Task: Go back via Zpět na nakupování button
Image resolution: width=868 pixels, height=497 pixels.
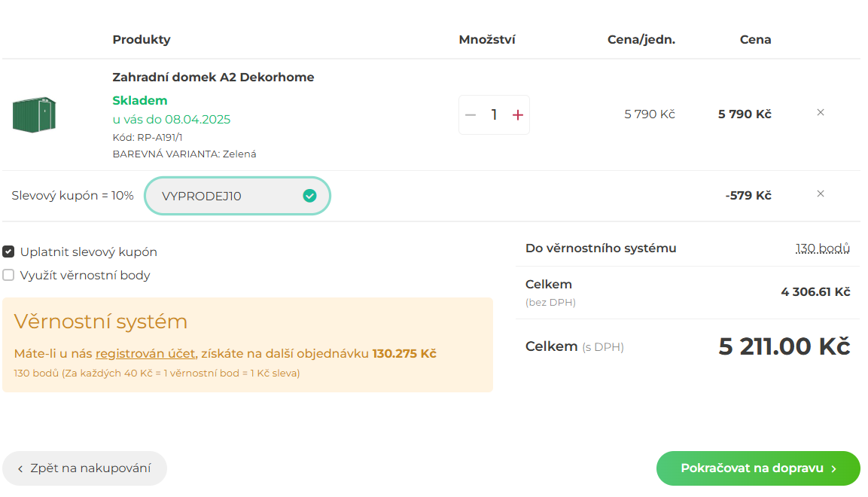Action: tap(85, 468)
